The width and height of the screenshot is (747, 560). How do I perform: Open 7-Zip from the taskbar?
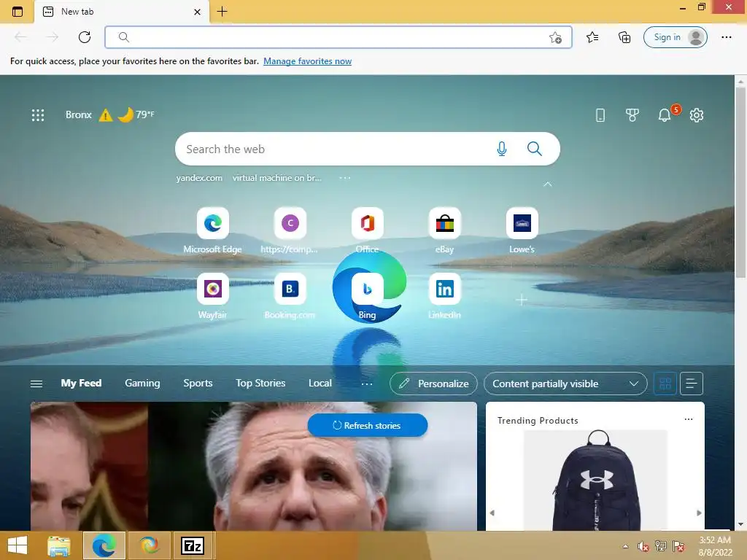(193, 545)
